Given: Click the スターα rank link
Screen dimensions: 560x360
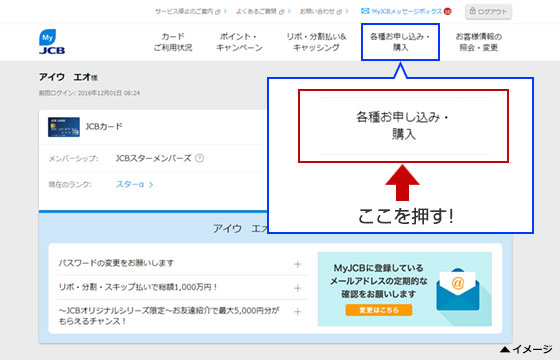Looking at the screenshot, I should [x=134, y=185].
